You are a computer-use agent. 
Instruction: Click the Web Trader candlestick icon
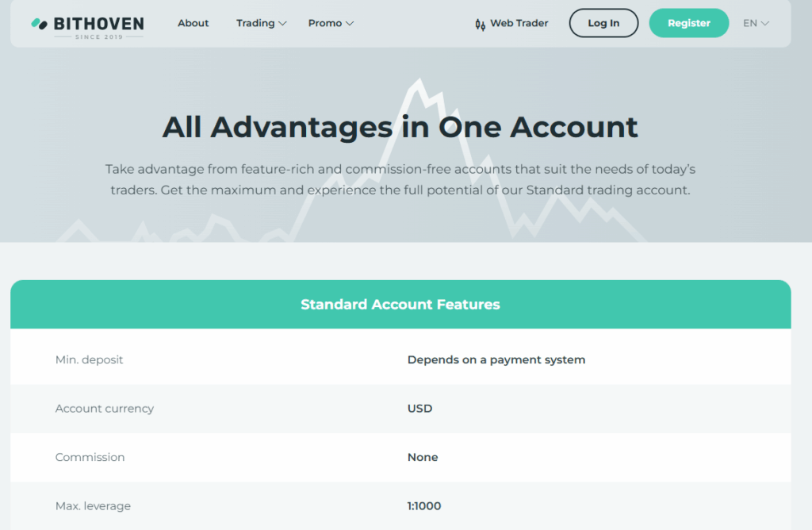(480, 25)
